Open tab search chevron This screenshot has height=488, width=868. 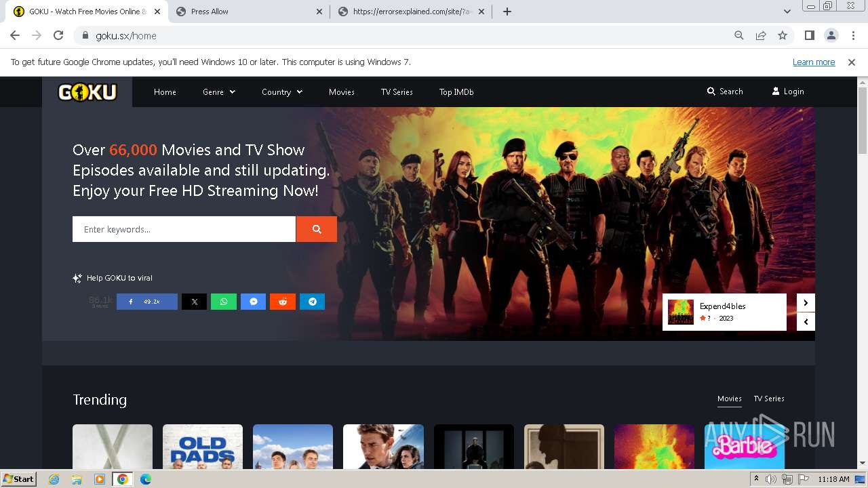787,12
